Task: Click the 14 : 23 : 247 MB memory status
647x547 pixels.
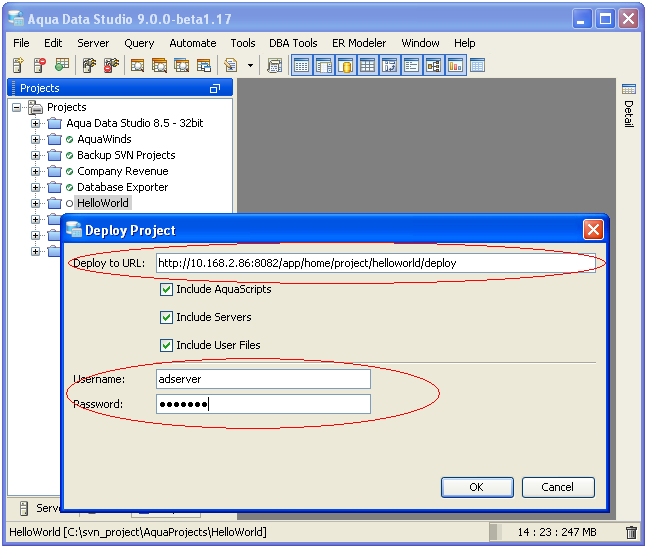Action: pos(557,532)
